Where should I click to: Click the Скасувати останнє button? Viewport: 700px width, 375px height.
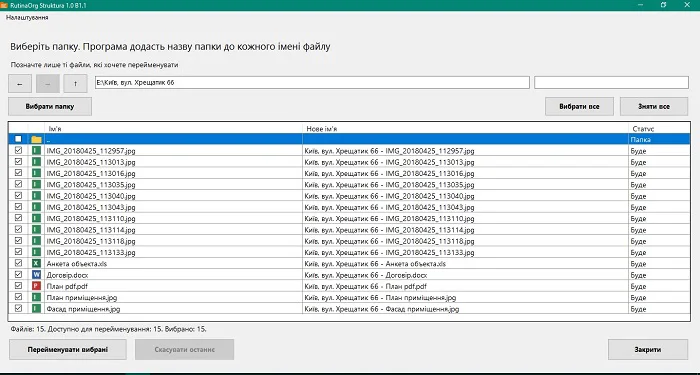184,350
